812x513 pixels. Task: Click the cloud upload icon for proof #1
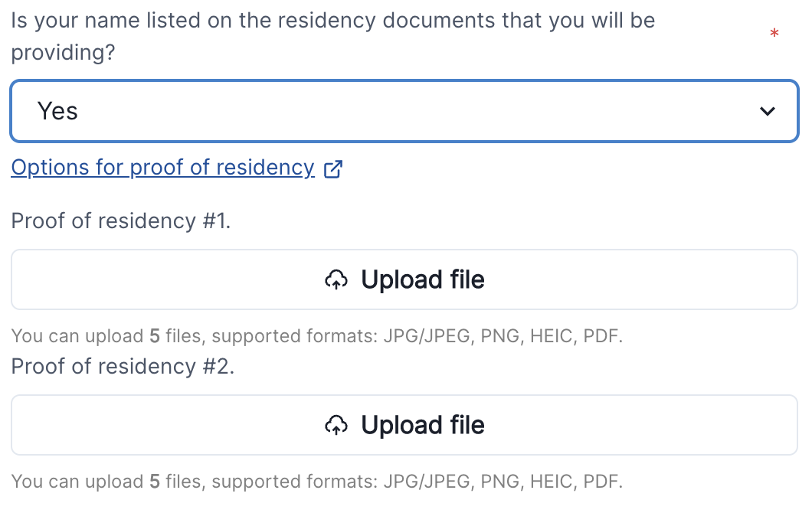click(336, 280)
